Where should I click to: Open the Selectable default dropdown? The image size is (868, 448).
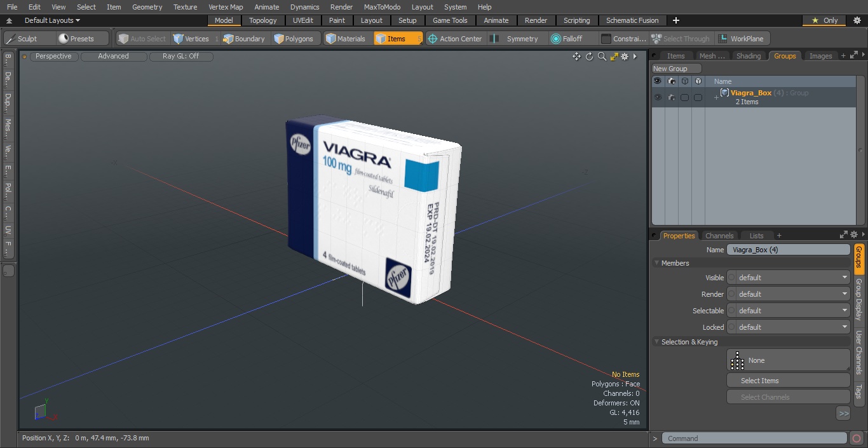tap(788, 311)
